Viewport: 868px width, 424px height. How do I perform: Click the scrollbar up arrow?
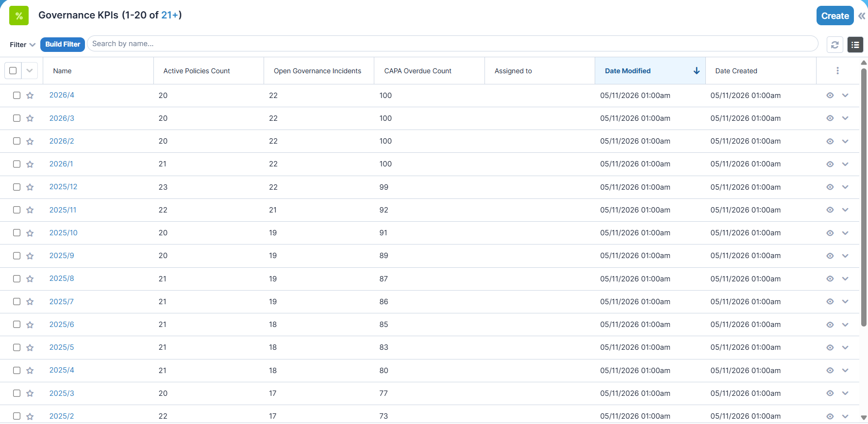tap(864, 63)
